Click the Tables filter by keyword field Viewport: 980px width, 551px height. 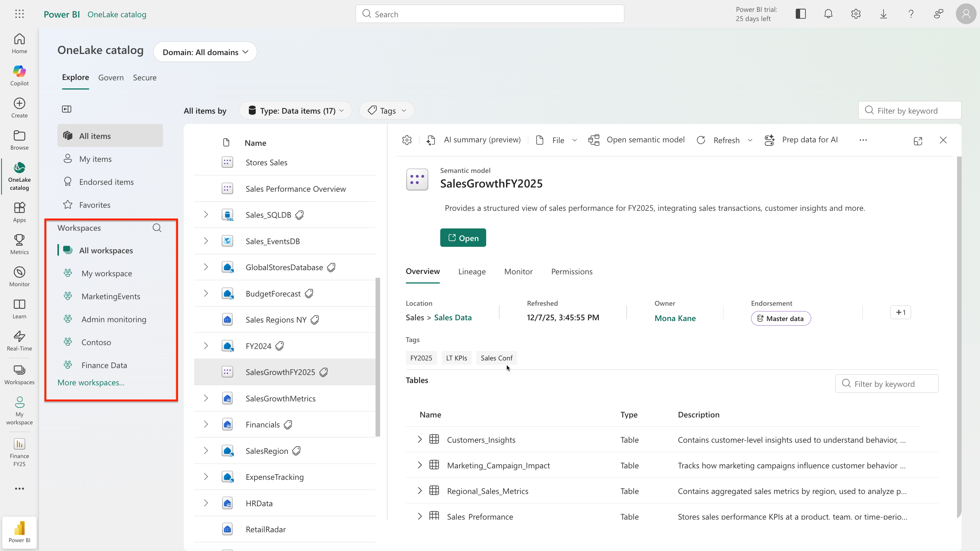coord(887,383)
